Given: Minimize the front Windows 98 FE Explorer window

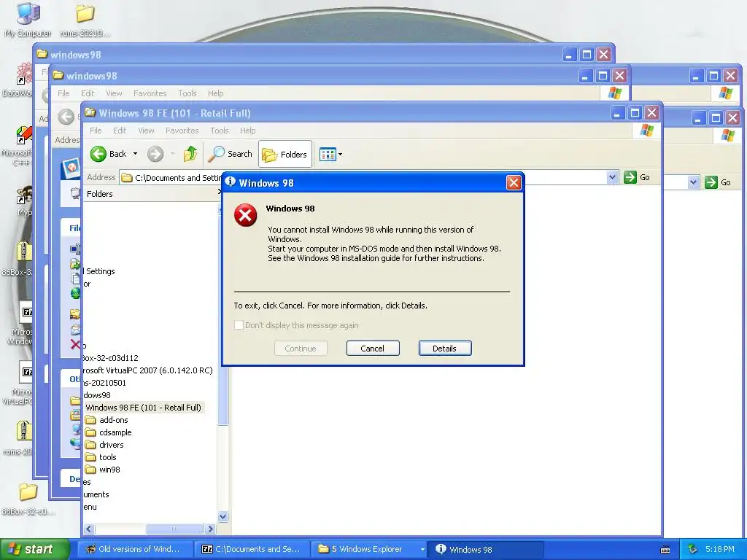Looking at the screenshot, I should point(618,113).
